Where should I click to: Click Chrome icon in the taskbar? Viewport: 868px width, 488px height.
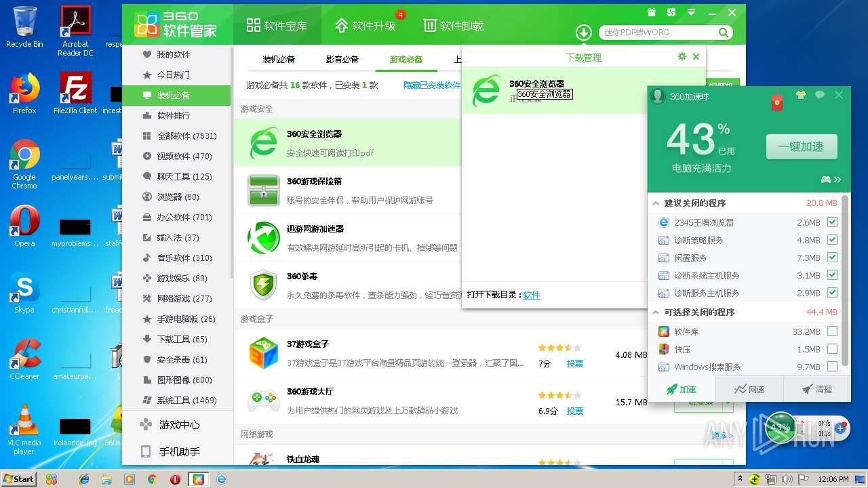(x=152, y=479)
